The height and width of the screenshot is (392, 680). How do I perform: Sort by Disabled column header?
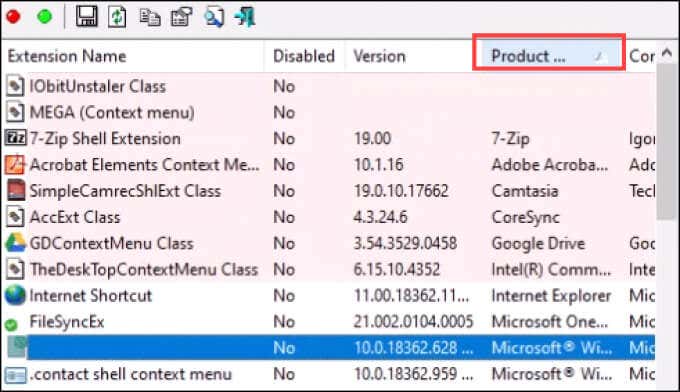coord(304,56)
